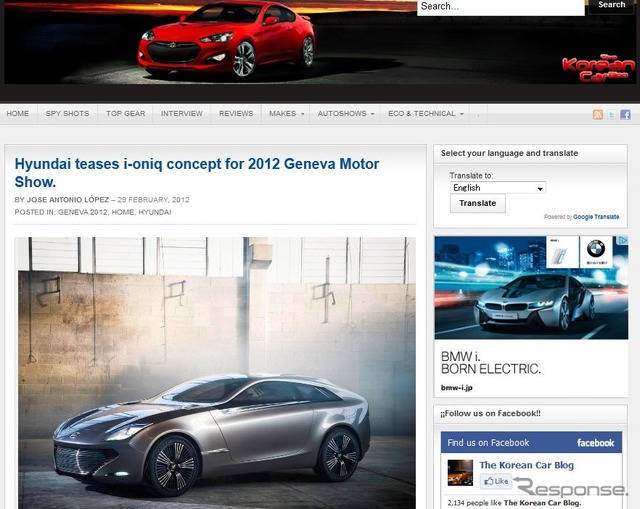Click the AdChoices icon on the BMW ad
640x509 pixels.
623,240
